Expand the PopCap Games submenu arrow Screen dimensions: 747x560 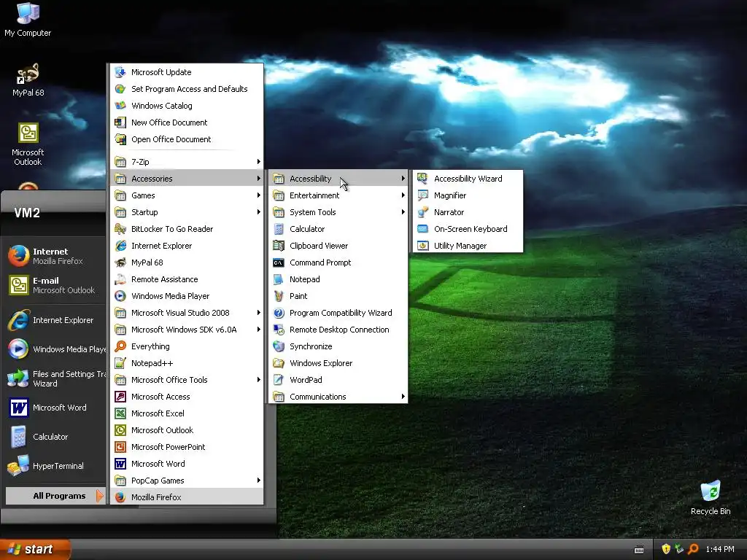coord(258,481)
